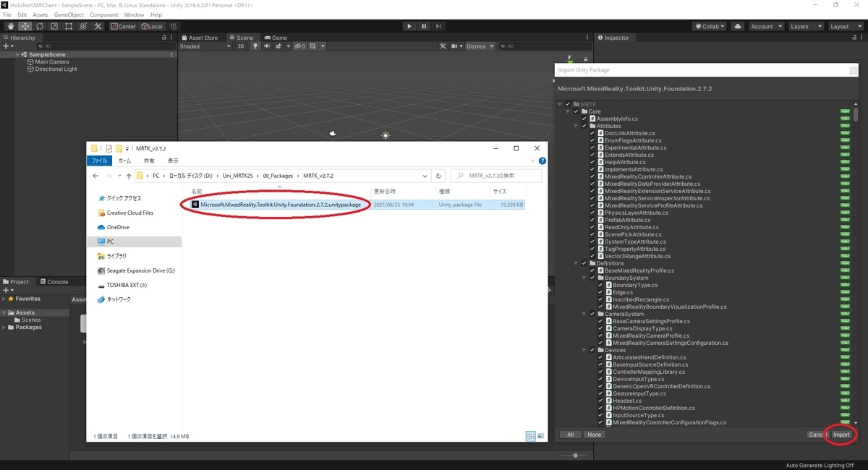Select the Rotate tool
Viewport: 868px width, 470px height.
click(39, 26)
